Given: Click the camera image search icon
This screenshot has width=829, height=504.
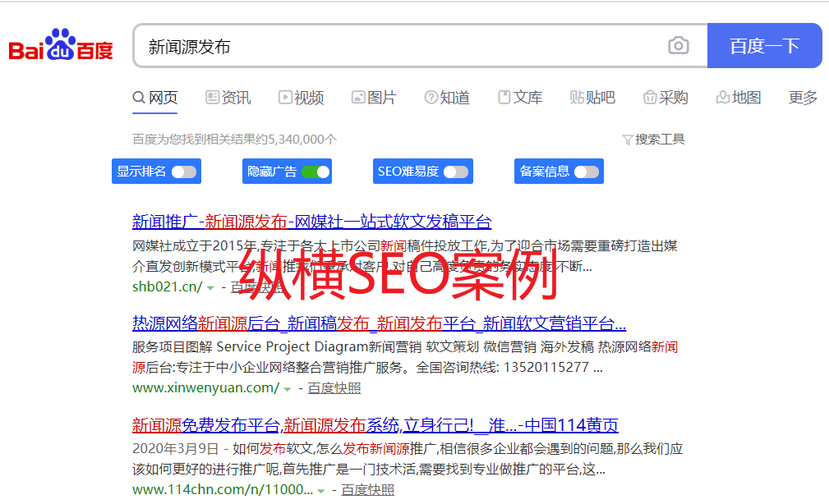Looking at the screenshot, I should 678,46.
